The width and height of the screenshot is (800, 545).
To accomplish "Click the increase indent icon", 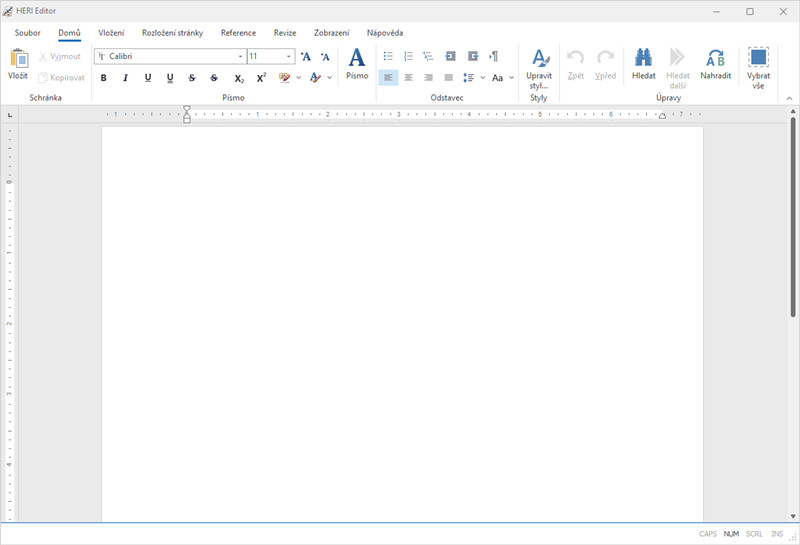I will pos(473,56).
